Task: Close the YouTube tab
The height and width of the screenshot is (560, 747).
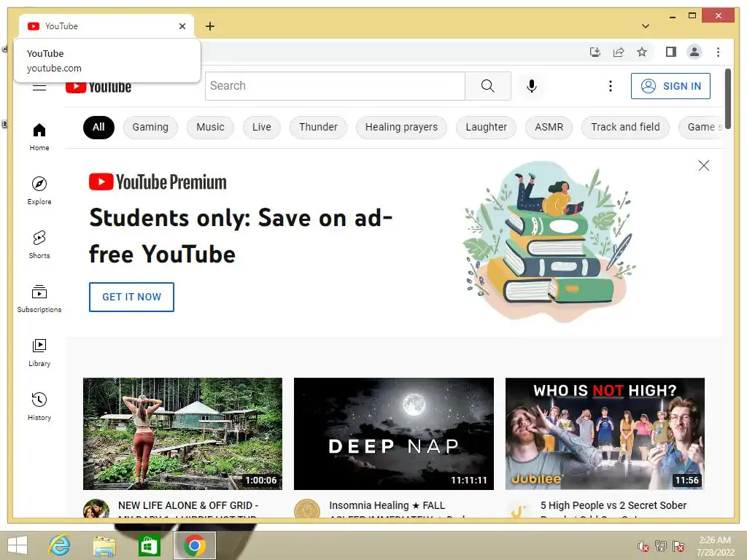Action: [182, 26]
